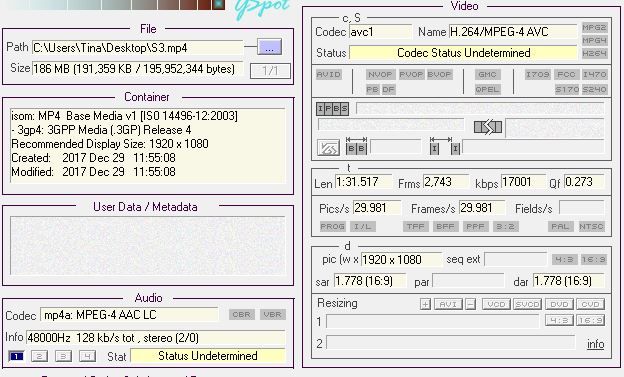Click the I-frame interval icon
This screenshot has height=377, width=624.
pyautogui.click(x=445, y=146)
